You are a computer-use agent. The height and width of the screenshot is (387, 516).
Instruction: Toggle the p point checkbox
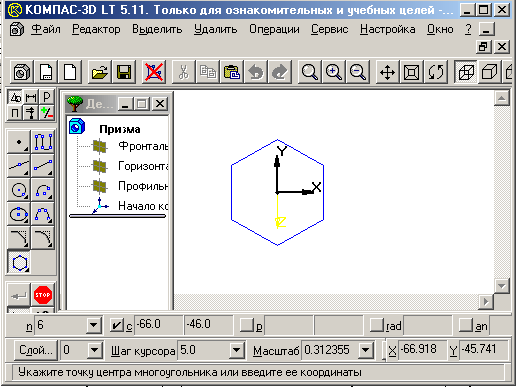[247, 325]
